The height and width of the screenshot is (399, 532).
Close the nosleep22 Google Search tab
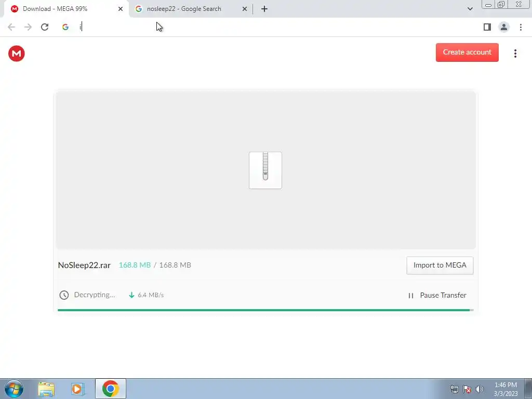(245, 9)
